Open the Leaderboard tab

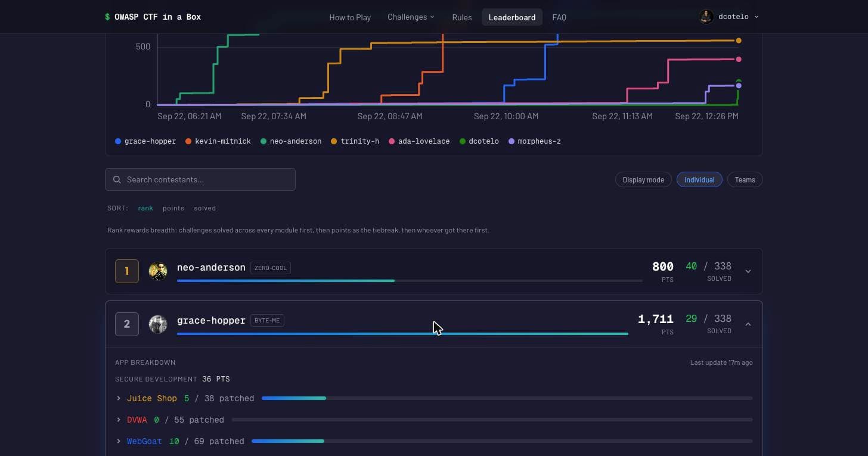[x=512, y=17]
